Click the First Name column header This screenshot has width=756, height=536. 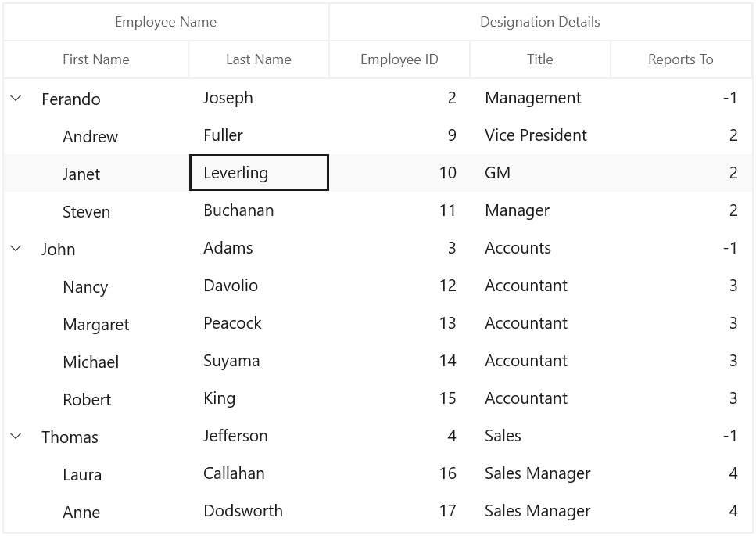click(x=96, y=59)
